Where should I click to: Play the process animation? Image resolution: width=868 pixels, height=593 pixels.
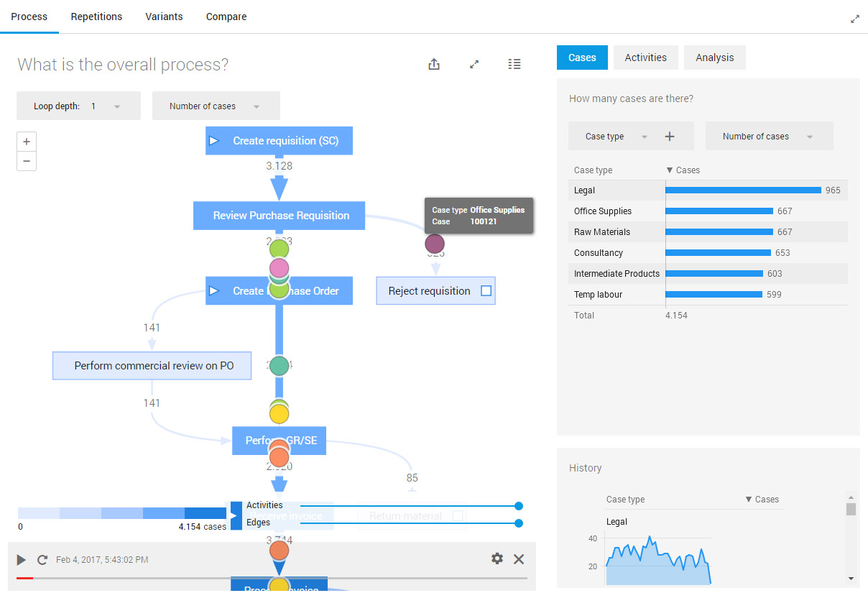22,560
